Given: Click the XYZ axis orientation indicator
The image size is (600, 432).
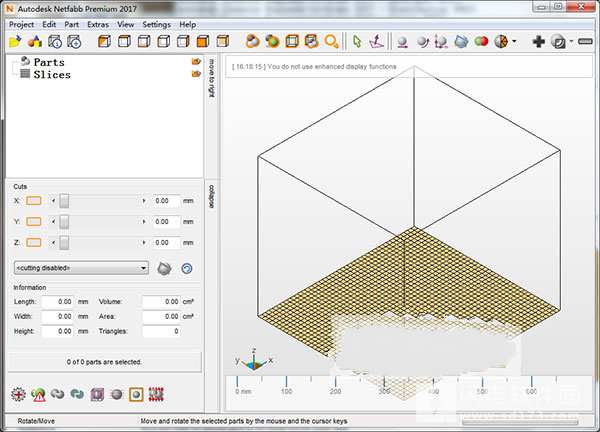Looking at the screenshot, I should click(254, 360).
